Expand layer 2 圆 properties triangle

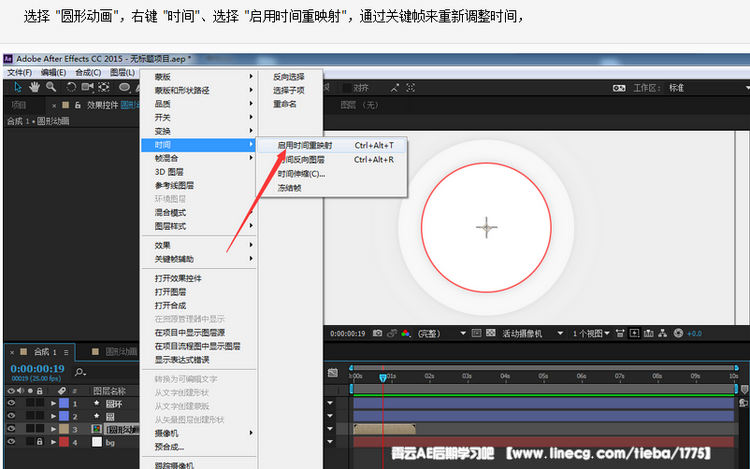tap(53, 416)
